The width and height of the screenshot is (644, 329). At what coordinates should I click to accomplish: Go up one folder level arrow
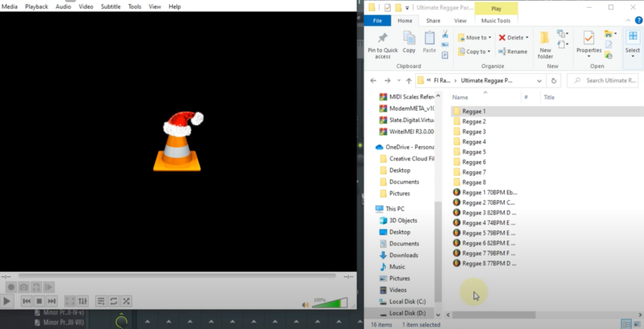click(x=409, y=81)
